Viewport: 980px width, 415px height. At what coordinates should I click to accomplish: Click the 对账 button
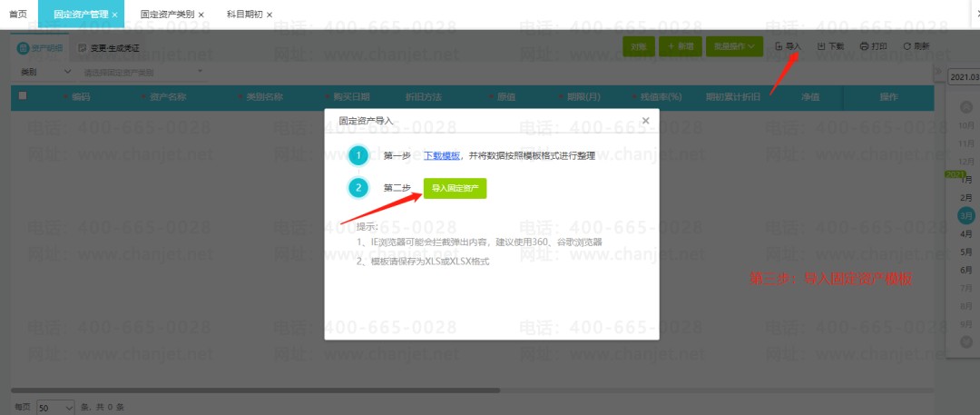(x=638, y=46)
